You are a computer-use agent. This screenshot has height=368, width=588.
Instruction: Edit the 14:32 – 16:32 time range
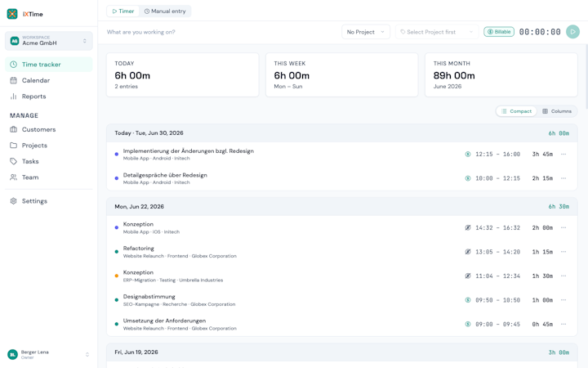497,228
